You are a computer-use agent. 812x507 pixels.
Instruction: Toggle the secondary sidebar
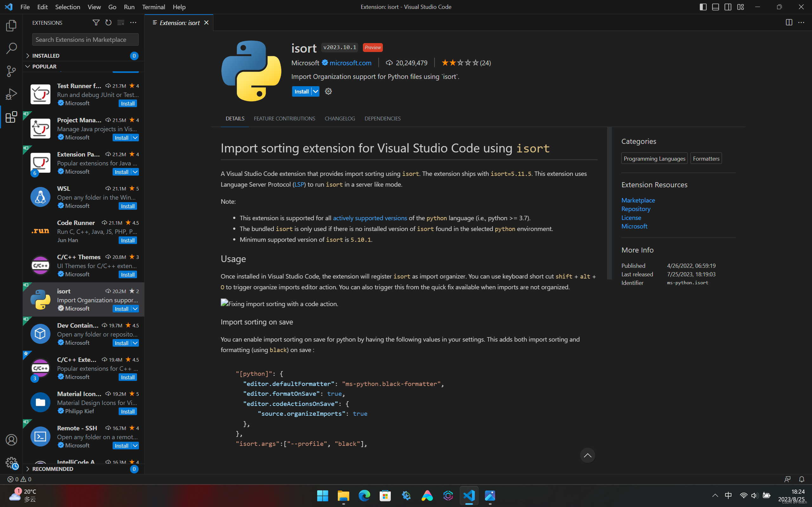tap(728, 7)
